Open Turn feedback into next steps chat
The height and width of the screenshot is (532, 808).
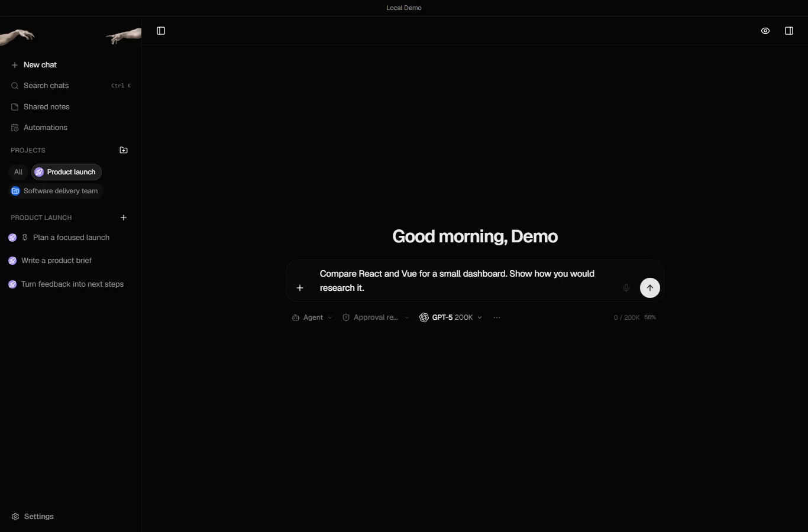tap(70, 284)
